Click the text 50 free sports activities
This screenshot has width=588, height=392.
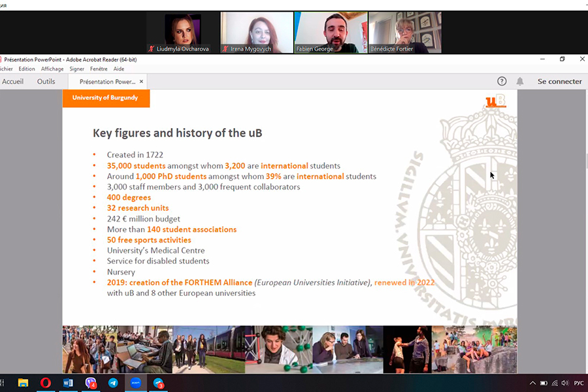point(149,240)
